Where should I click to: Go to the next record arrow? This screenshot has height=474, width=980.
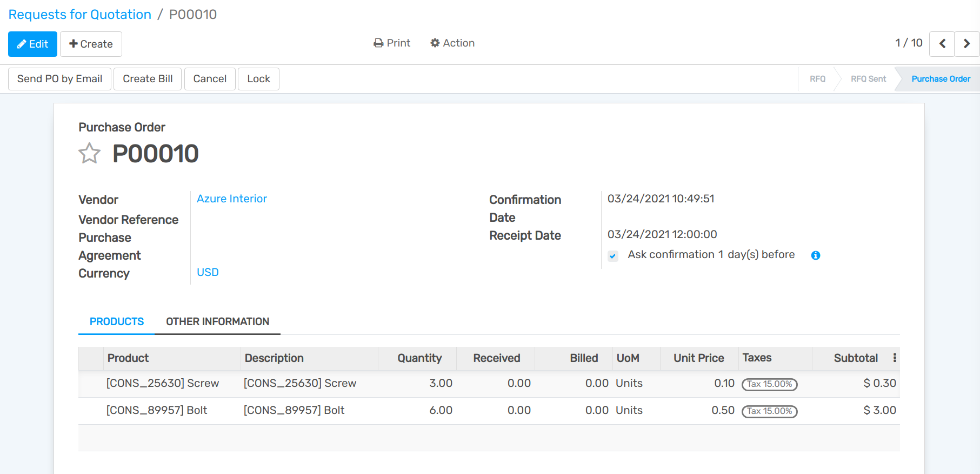click(x=966, y=44)
